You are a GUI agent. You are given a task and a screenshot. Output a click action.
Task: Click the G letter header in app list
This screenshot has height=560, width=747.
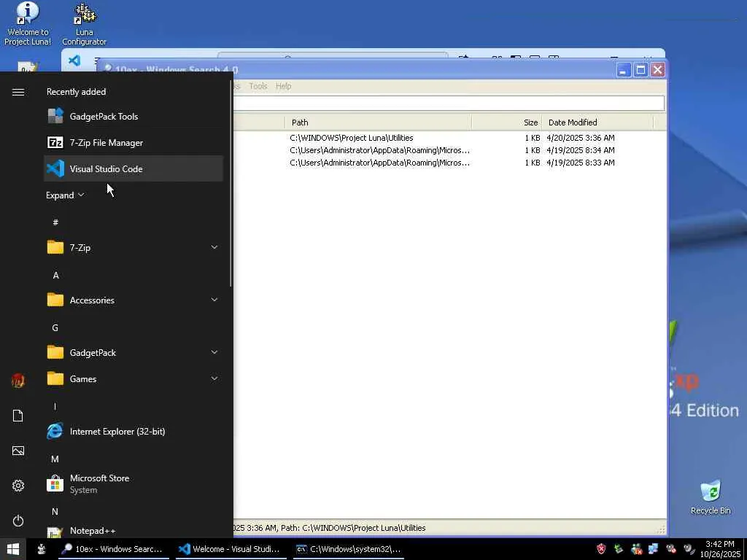click(x=55, y=327)
